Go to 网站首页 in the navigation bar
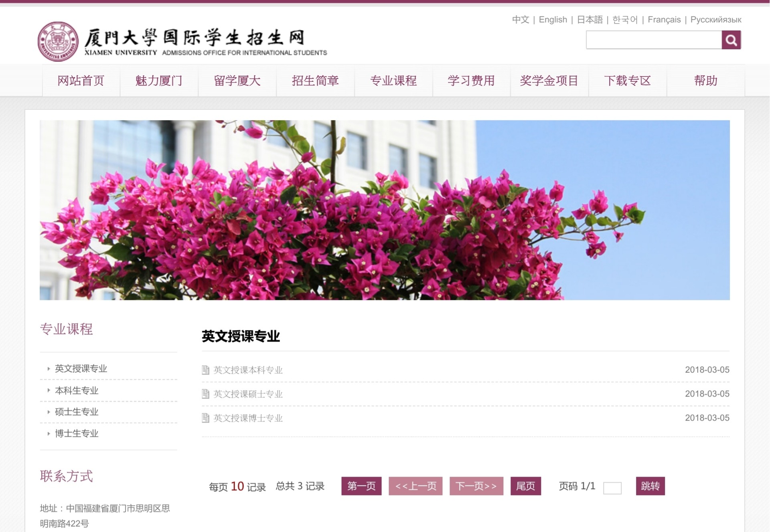 81,81
